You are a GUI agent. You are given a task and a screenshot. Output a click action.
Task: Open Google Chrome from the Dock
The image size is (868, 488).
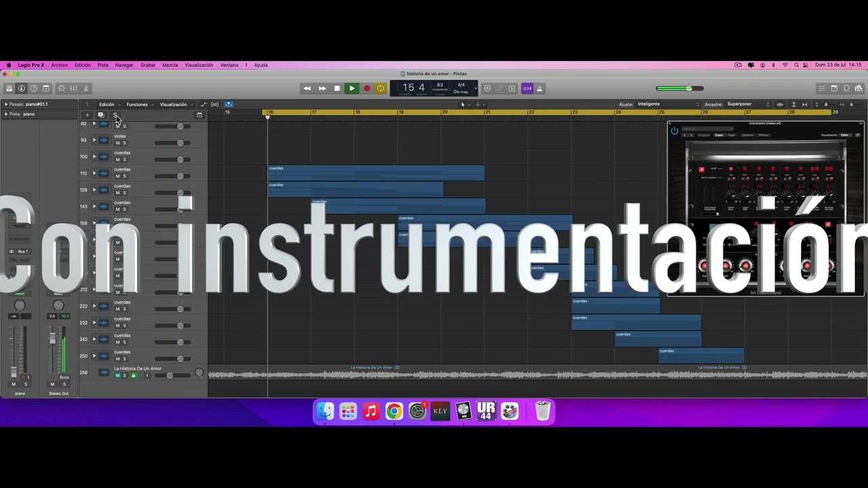[394, 411]
